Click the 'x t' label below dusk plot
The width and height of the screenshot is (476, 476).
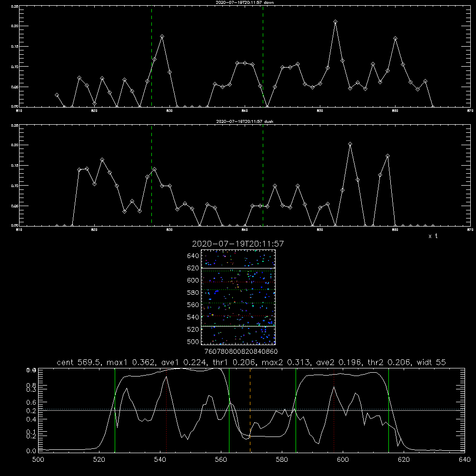click(433, 236)
